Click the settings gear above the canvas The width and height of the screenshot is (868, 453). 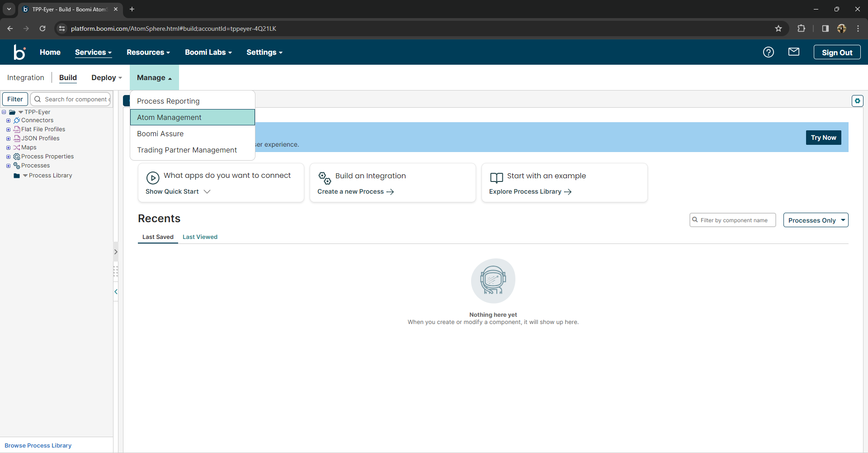[x=858, y=101]
